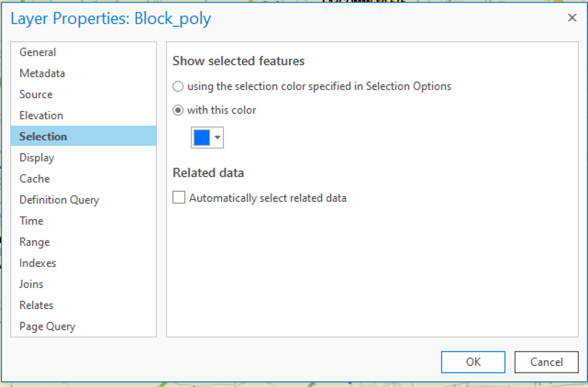The height and width of the screenshot is (387, 588).
Task: Click OK to apply layer properties
Action: (x=472, y=361)
